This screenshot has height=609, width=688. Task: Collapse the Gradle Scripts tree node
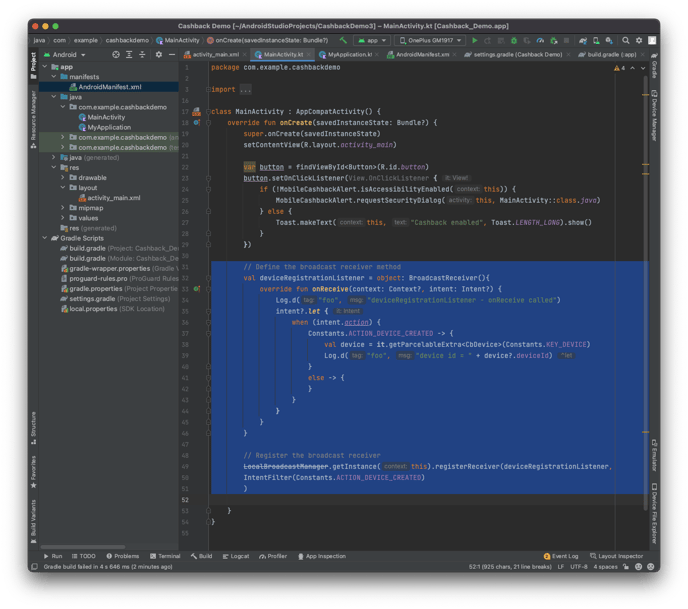46,238
